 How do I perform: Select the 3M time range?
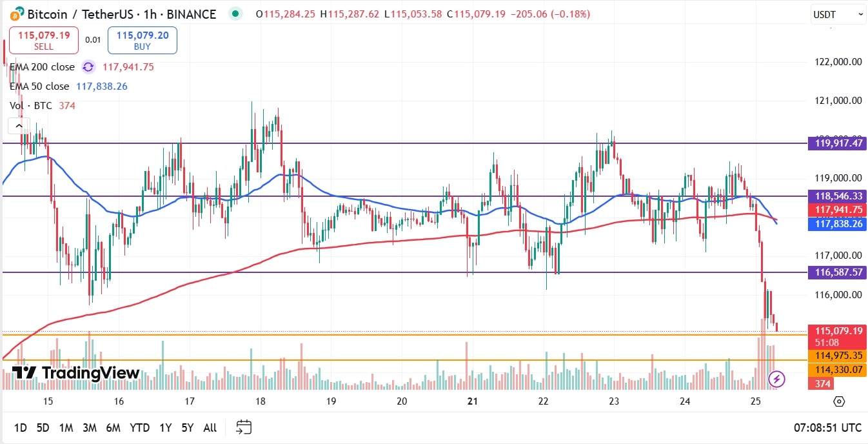tap(90, 427)
